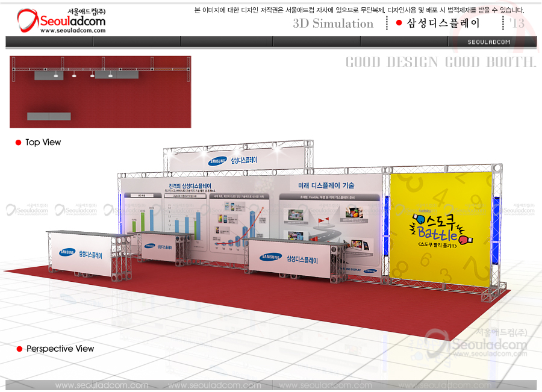This screenshot has width=542, height=392.
Task: Select the Perspective View label
Action: pyautogui.click(x=60, y=349)
